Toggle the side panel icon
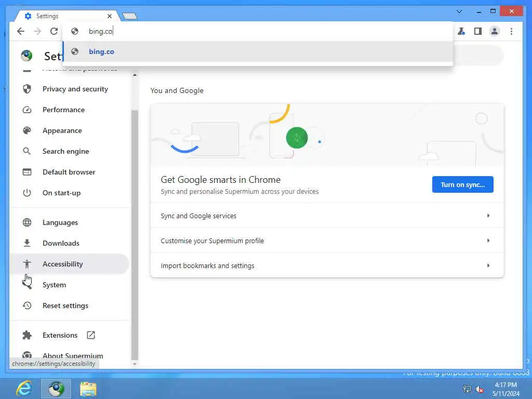Screen dimensions: 532x399 [478, 31]
